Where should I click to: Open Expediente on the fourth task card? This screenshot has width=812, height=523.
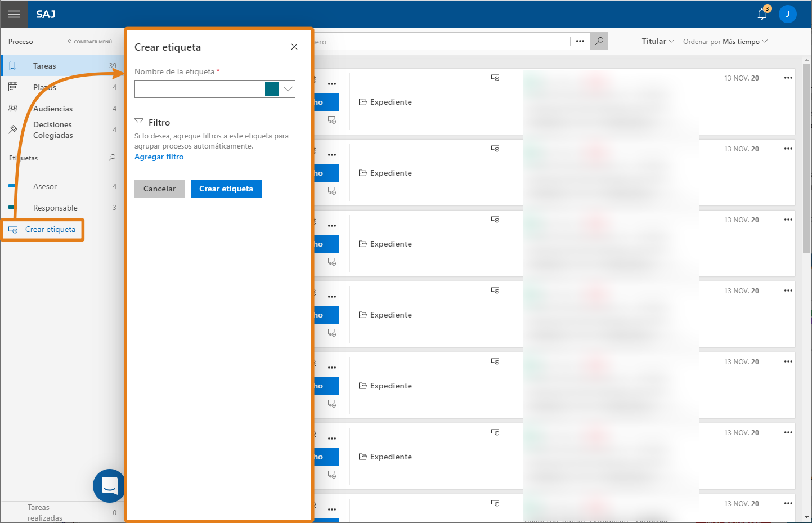pyautogui.click(x=385, y=315)
